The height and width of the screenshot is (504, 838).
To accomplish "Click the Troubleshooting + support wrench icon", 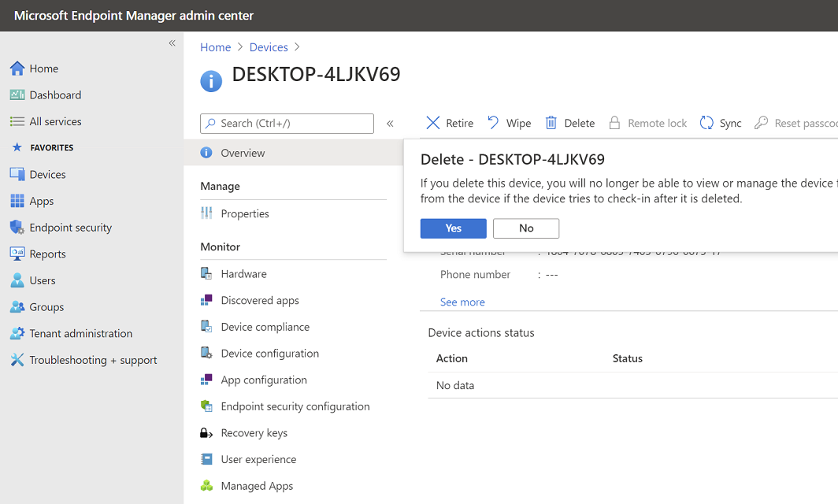I will (17, 360).
